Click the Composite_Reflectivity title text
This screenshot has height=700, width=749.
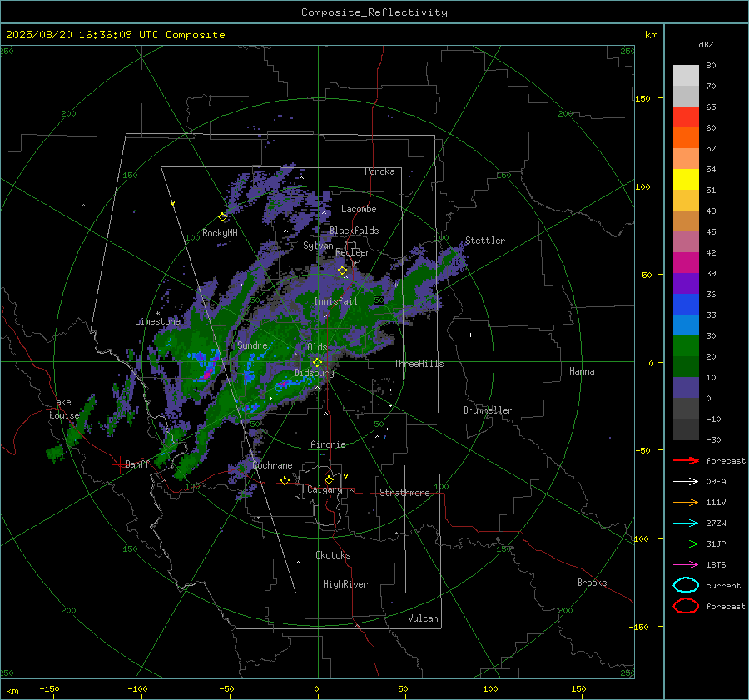coord(374,12)
